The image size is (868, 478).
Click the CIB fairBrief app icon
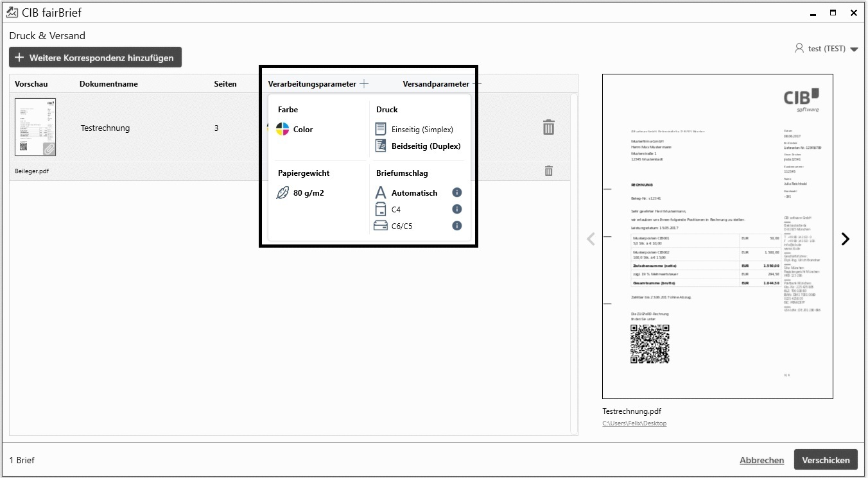[12, 12]
